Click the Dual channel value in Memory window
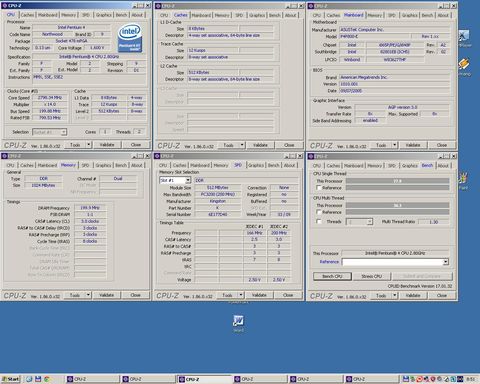 tap(118, 179)
